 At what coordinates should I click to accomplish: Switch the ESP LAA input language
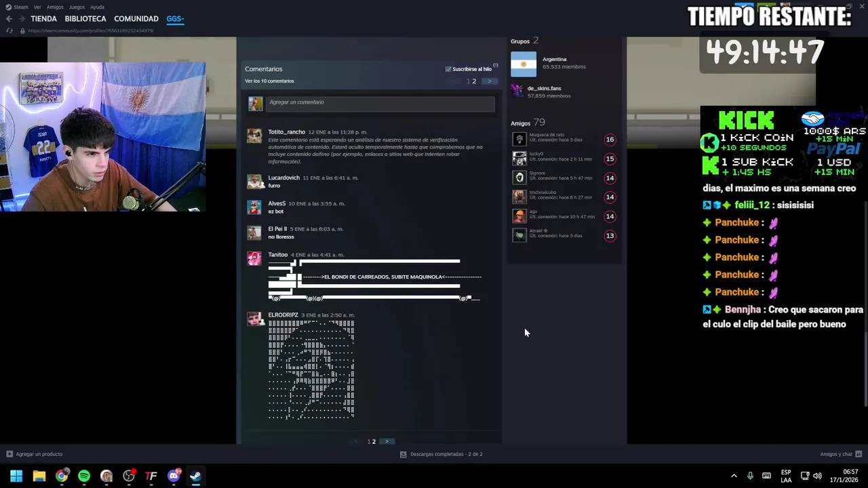point(786,476)
